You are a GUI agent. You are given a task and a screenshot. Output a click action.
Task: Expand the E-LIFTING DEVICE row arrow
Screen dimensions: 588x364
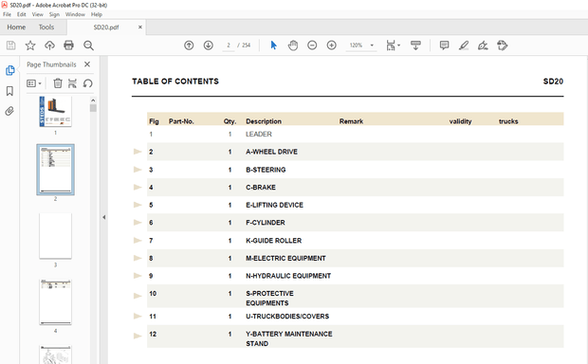point(138,205)
